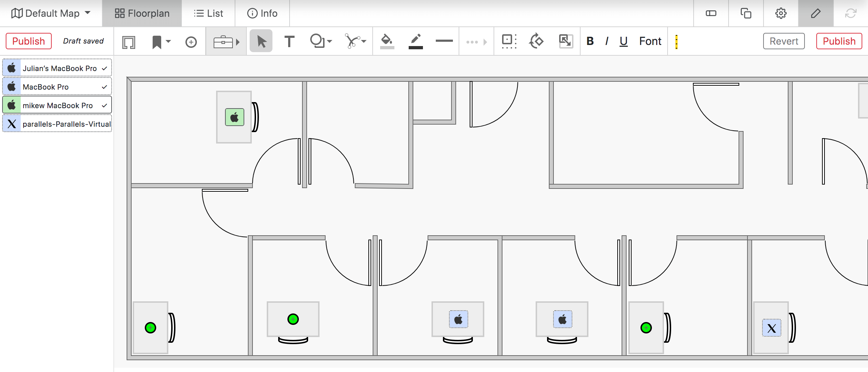The width and height of the screenshot is (868, 372).
Task: Click the bookmark icon in the toolbar
Action: click(x=156, y=41)
